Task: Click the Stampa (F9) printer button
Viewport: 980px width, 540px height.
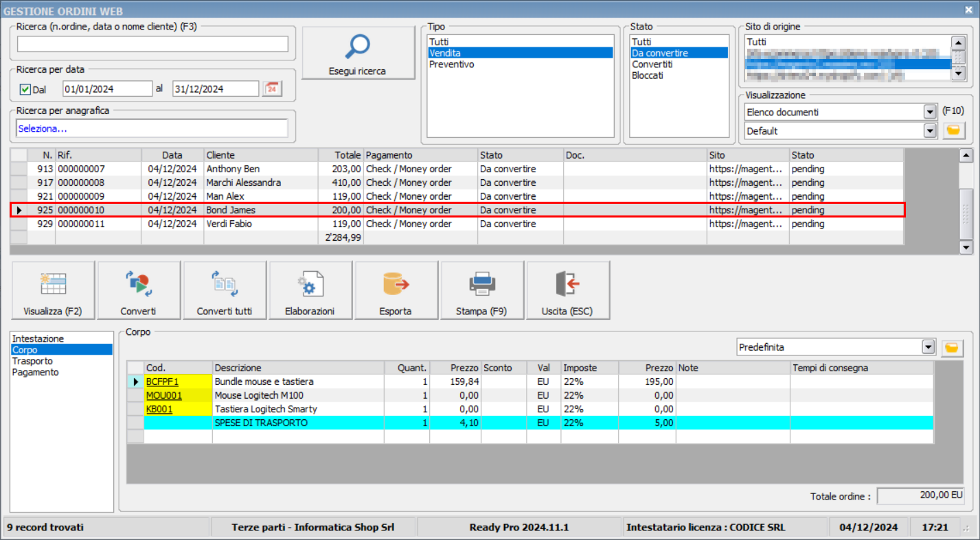Action: (481, 290)
